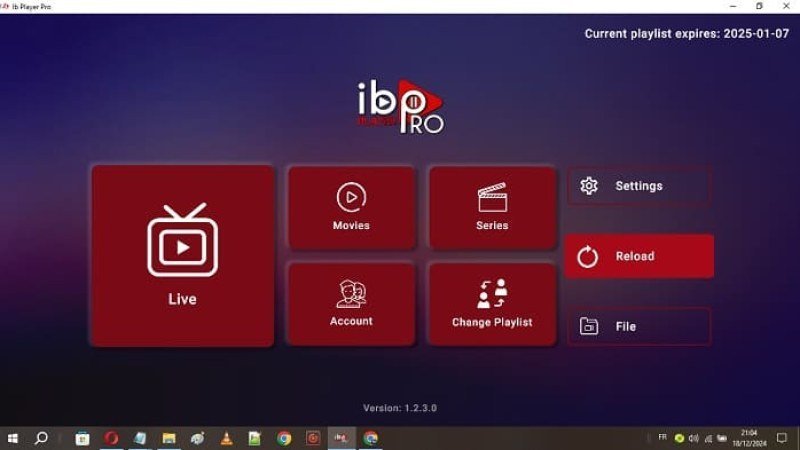Click the Change Playlist tile
The height and width of the screenshot is (450, 800).
[492, 304]
